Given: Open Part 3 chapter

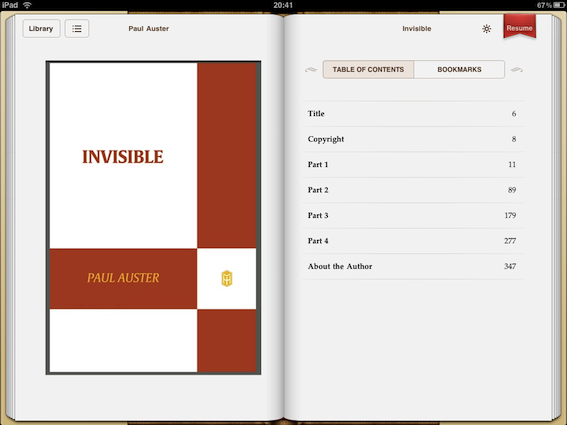Looking at the screenshot, I should coord(413,216).
